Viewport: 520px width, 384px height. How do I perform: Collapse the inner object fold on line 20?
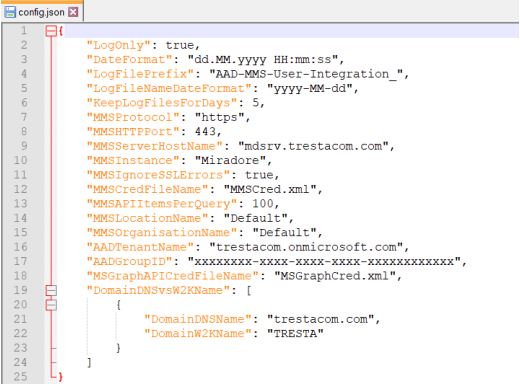[x=51, y=305]
